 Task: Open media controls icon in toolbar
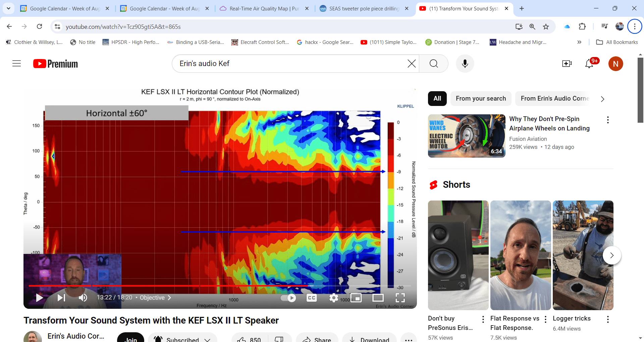tap(604, 26)
